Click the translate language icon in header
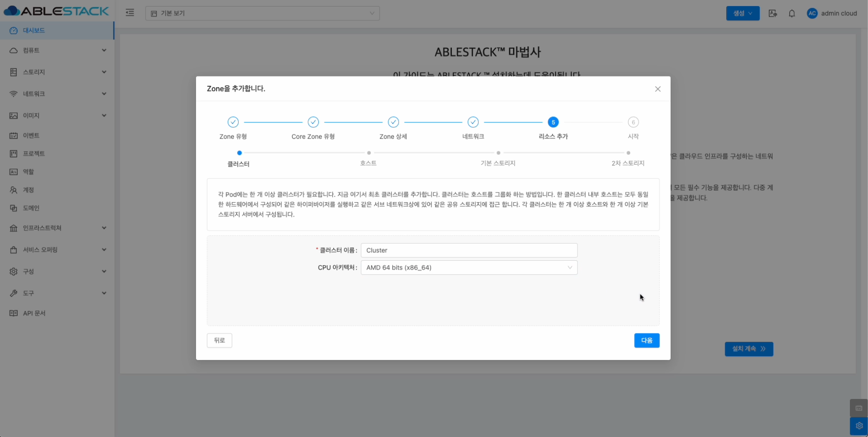868x437 pixels. point(773,13)
